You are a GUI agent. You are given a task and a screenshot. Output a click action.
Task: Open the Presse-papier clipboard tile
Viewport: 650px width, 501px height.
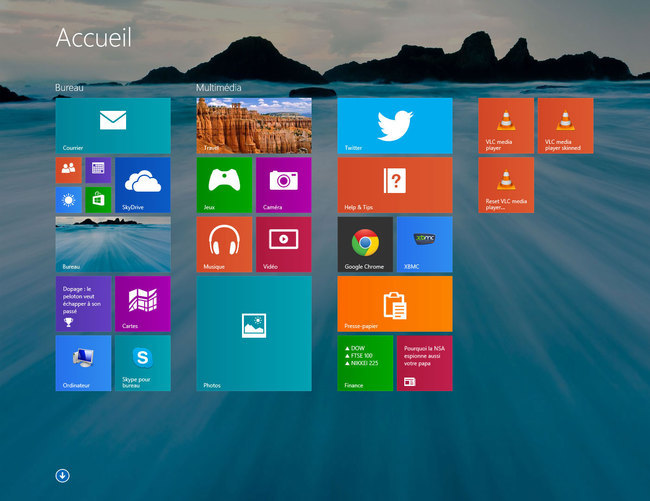[x=395, y=304]
